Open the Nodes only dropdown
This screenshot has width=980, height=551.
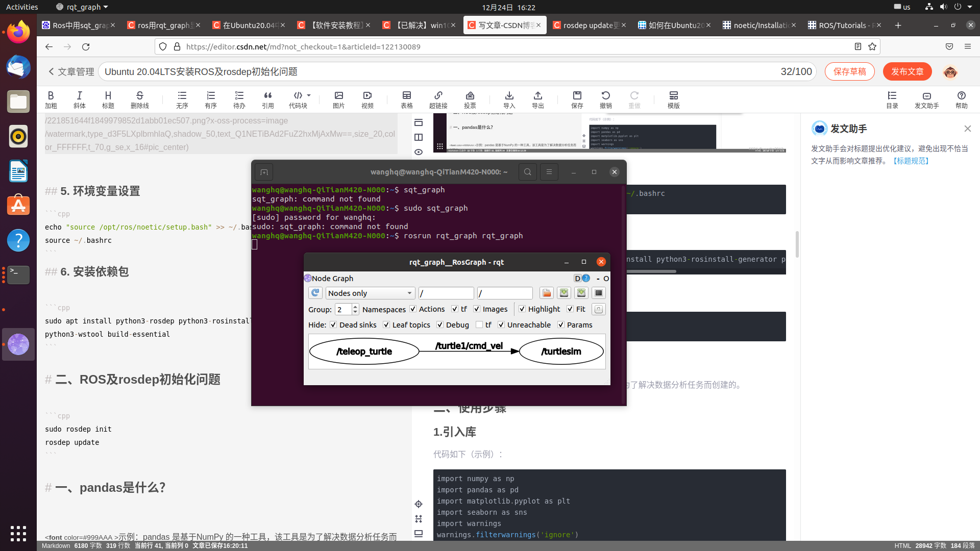370,293
